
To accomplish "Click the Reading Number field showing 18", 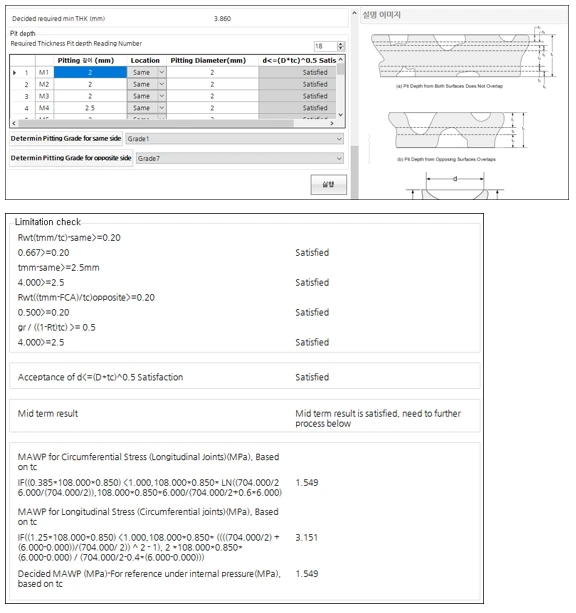I will click(x=325, y=46).
